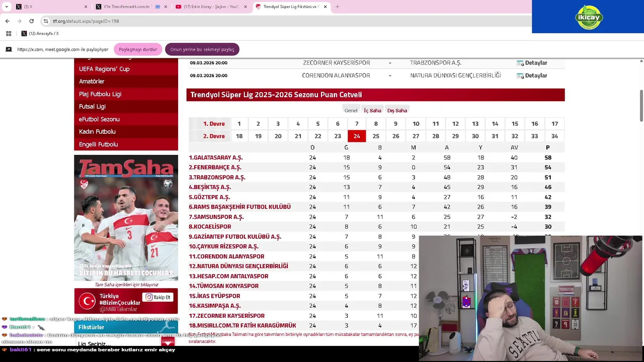Open the tab search dropdown arrow
The width and height of the screenshot is (644, 362).
[7, 7]
